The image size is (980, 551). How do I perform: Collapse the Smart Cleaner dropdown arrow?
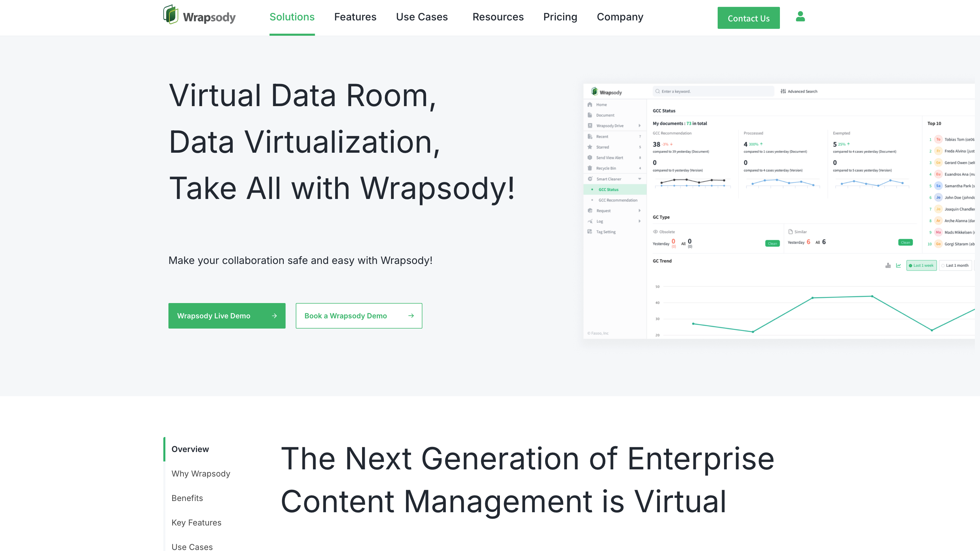tap(639, 179)
